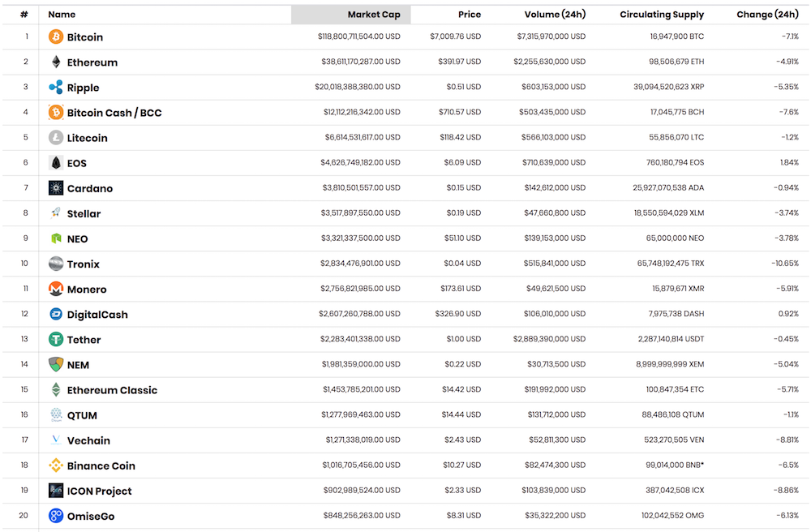The height and width of the screenshot is (532, 811).
Task: Click the Ethereum diamond icon
Action: point(56,62)
